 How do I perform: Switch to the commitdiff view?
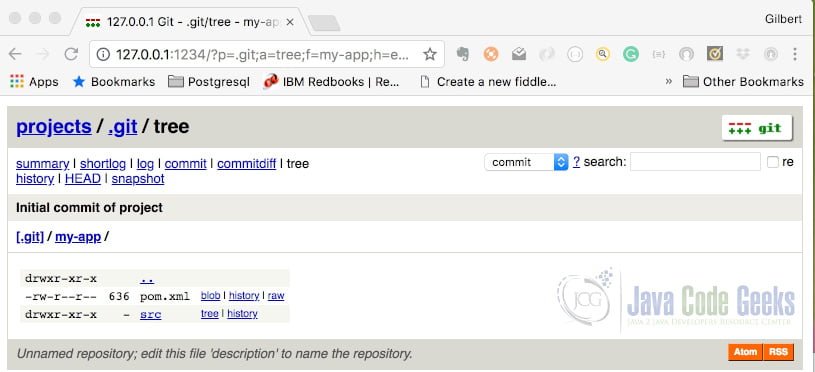pyautogui.click(x=246, y=164)
